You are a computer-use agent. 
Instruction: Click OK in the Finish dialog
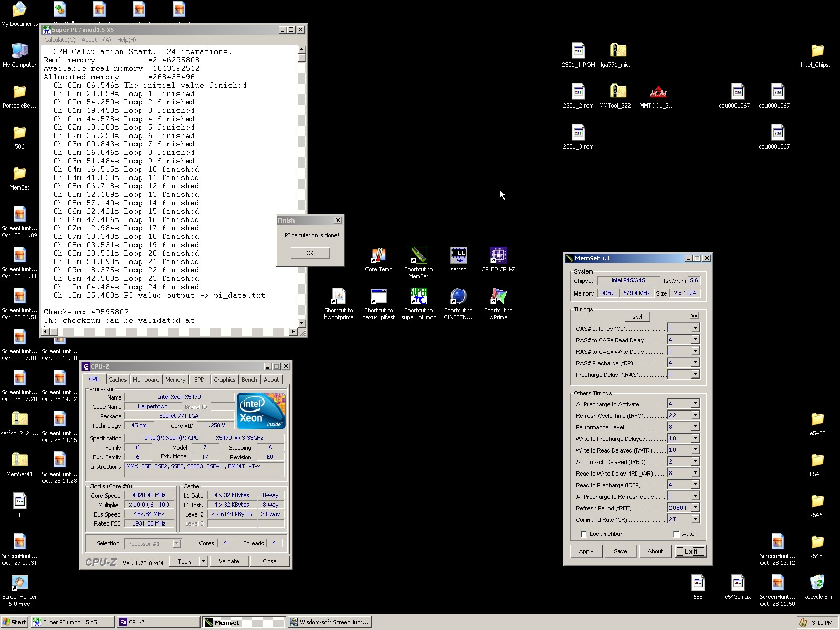pyautogui.click(x=310, y=253)
